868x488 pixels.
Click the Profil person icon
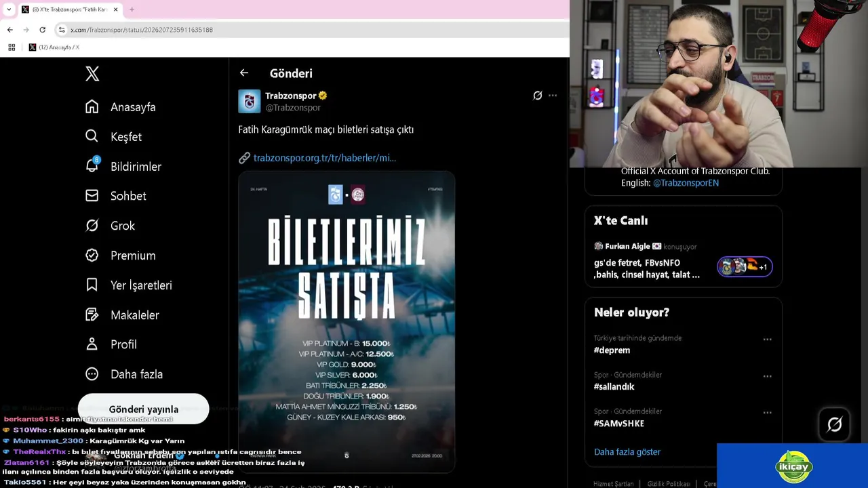(92, 344)
